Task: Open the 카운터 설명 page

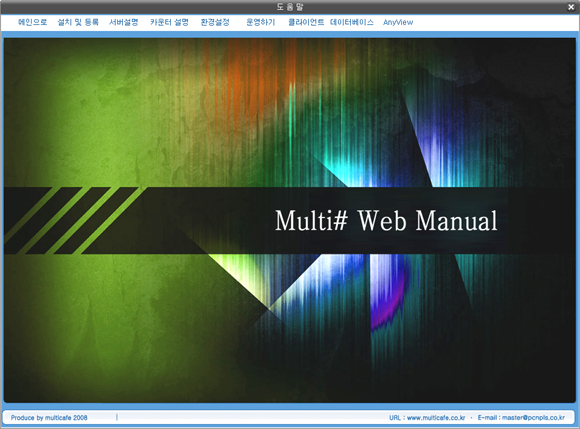Action: pyautogui.click(x=169, y=22)
